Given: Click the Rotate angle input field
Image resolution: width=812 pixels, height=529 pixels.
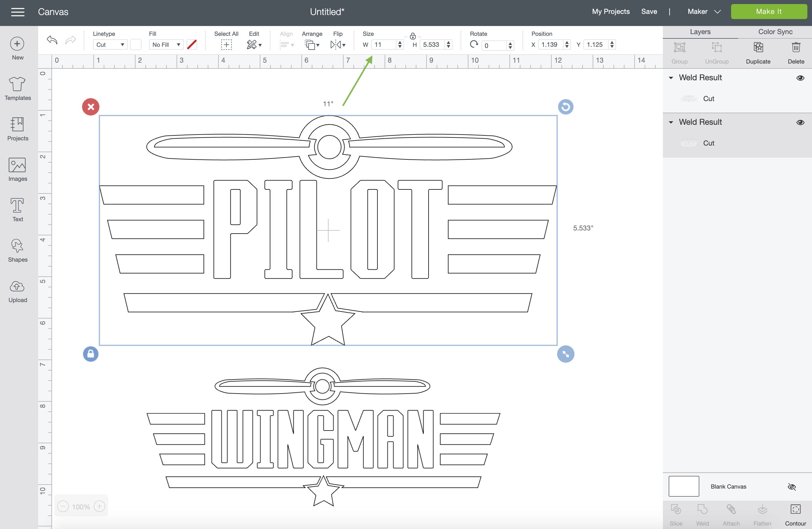Looking at the screenshot, I should point(494,46).
